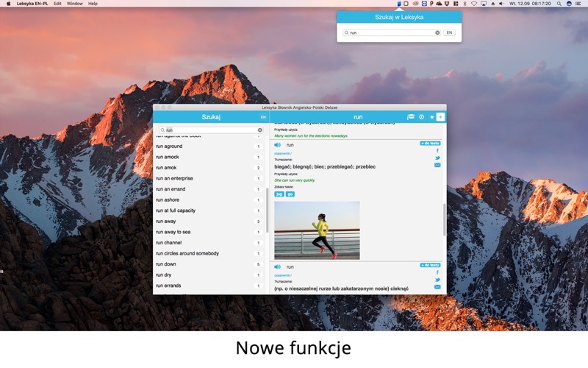Click the search field in main window
Screen dimensions: 588x368
click(x=211, y=130)
